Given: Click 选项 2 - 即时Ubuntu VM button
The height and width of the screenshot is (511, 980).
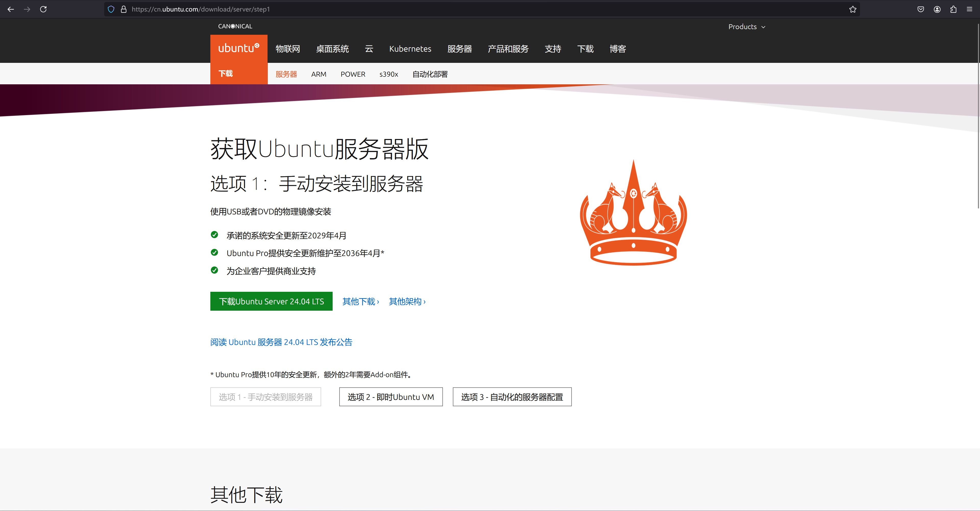Looking at the screenshot, I should pos(391,397).
